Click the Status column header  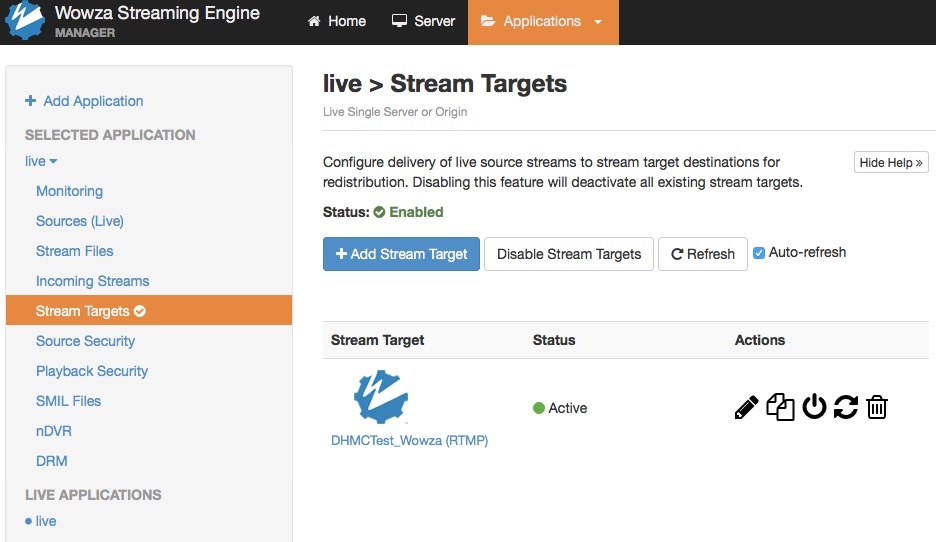tap(554, 340)
